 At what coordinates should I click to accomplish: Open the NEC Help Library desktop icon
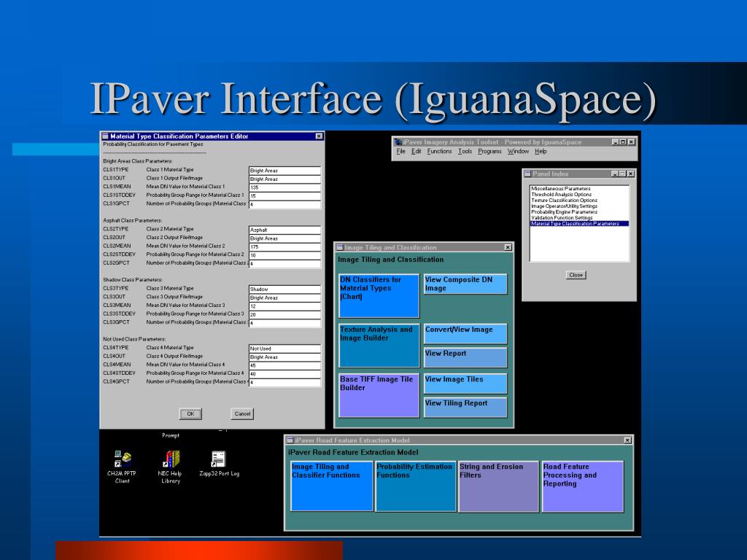[171, 459]
